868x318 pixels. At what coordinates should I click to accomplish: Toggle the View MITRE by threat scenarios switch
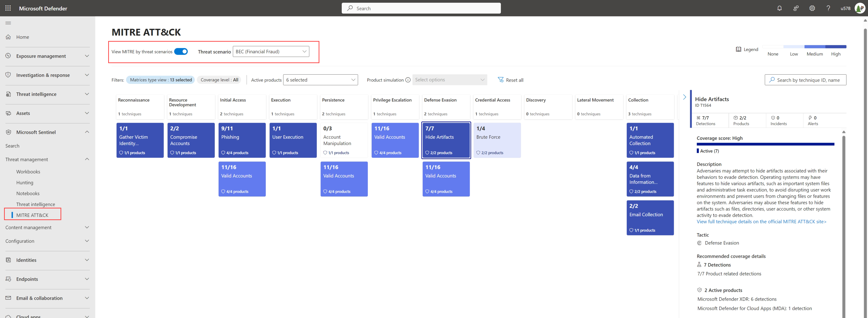[180, 51]
